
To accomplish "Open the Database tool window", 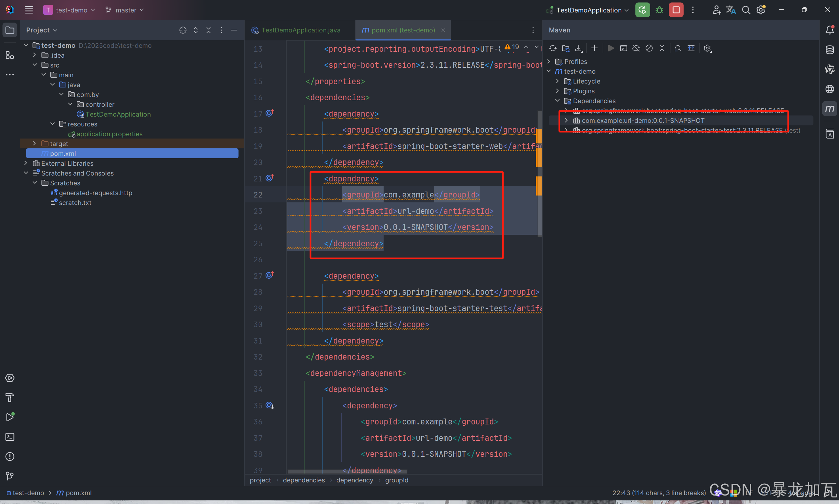I will [x=829, y=50].
